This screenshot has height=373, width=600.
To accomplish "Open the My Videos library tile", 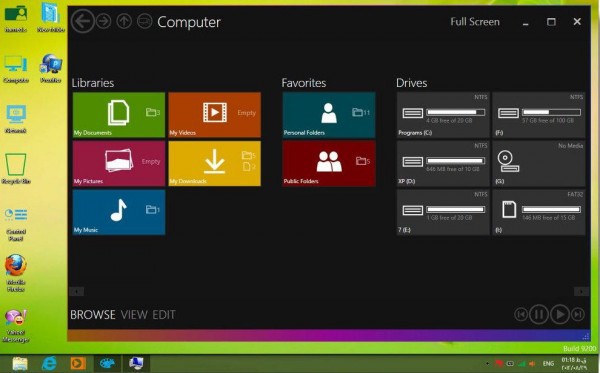I will pos(215,115).
